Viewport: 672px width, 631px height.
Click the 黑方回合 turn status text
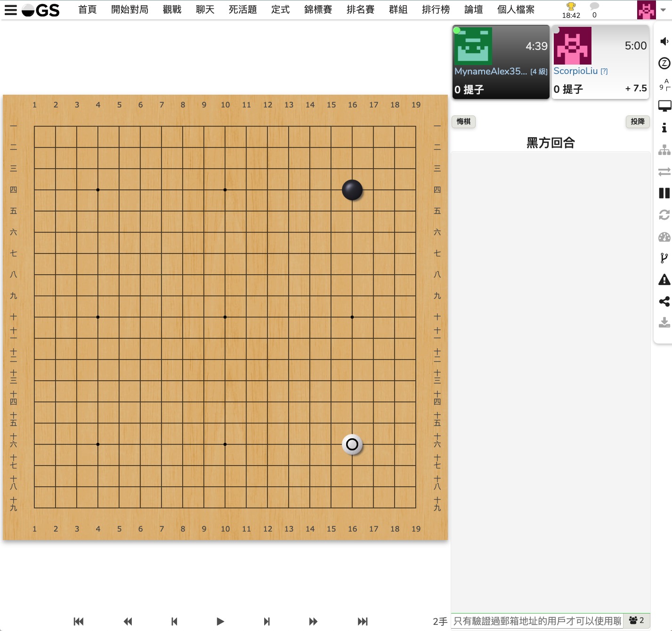pos(551,143)
